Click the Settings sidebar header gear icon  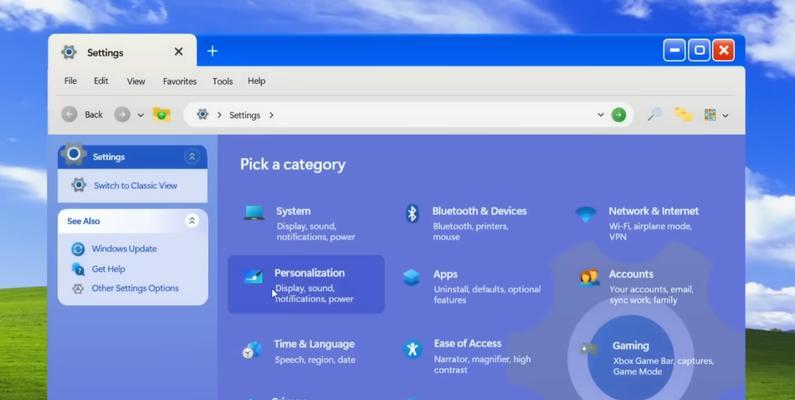[x=74, y=154]
